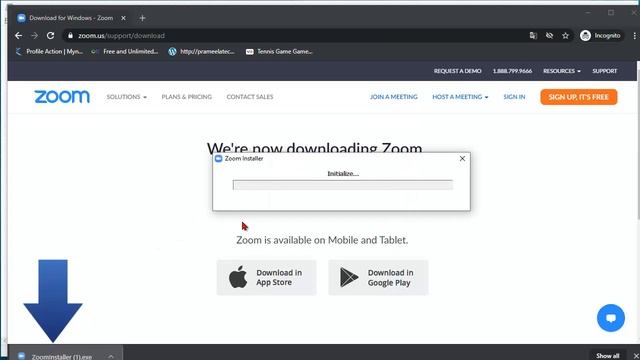This screenshot has height=360, width=640.
Task: Click Request a Demo link
Action: [458, 71]
